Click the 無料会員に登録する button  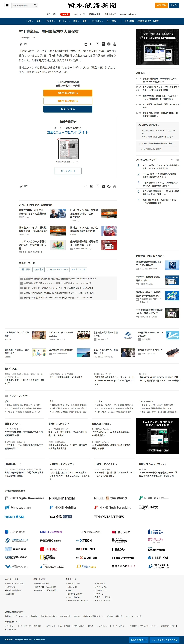click(68, 101)
